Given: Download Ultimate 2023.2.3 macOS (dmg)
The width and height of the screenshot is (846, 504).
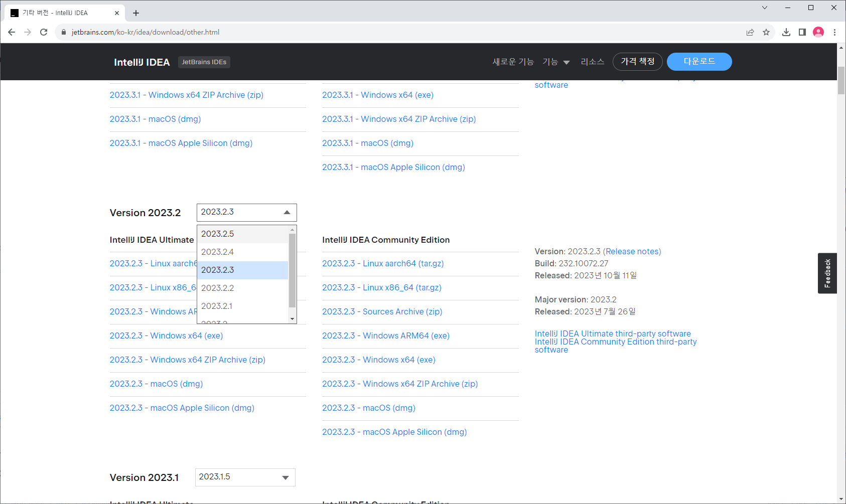Looking at the screenshot, I should pyautogui.click(x=157, y=384).
